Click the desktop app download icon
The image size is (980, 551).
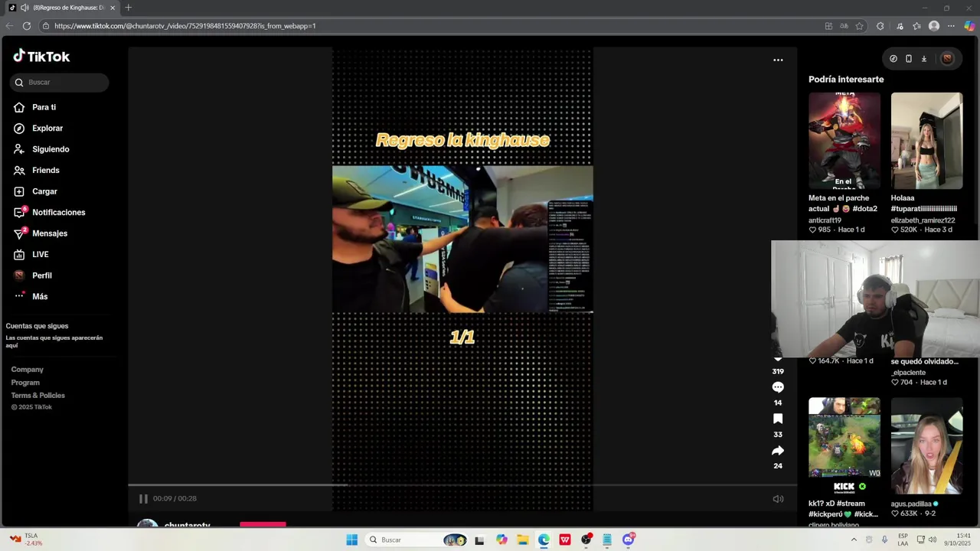pos(924,58)
